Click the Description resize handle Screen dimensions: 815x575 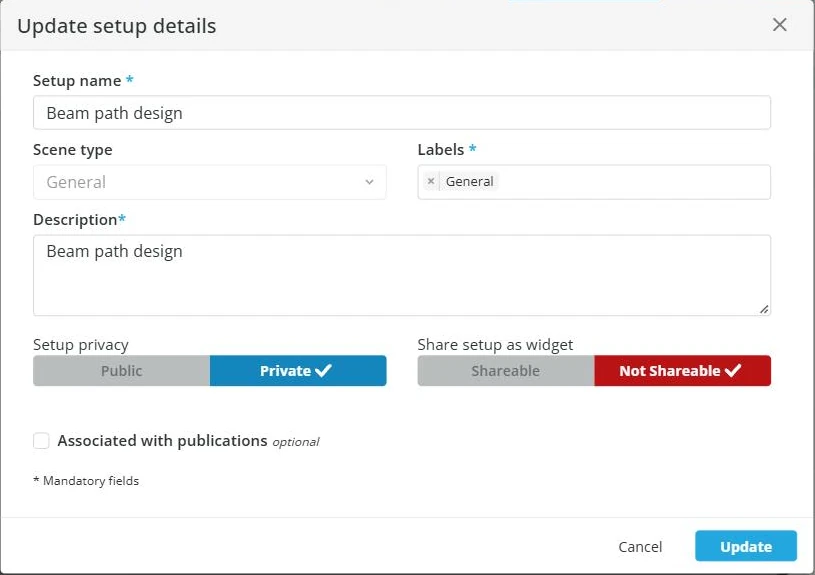[764, 309]
